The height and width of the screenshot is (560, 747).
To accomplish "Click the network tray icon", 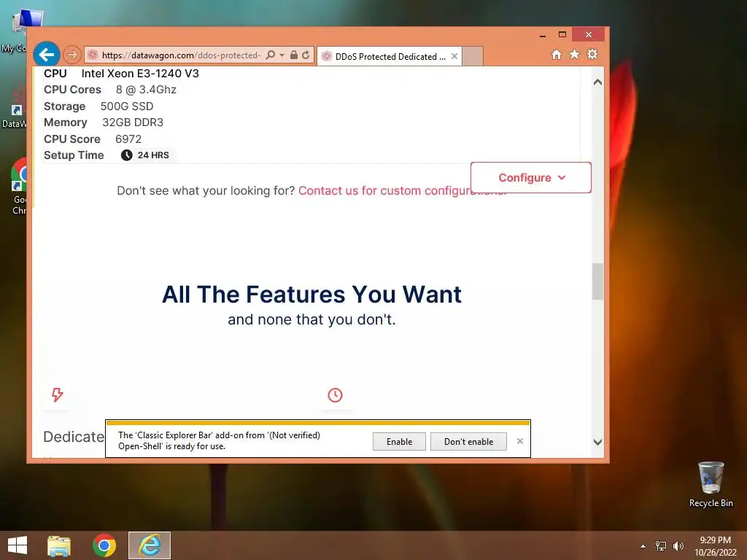I will (x=661, y=546).
